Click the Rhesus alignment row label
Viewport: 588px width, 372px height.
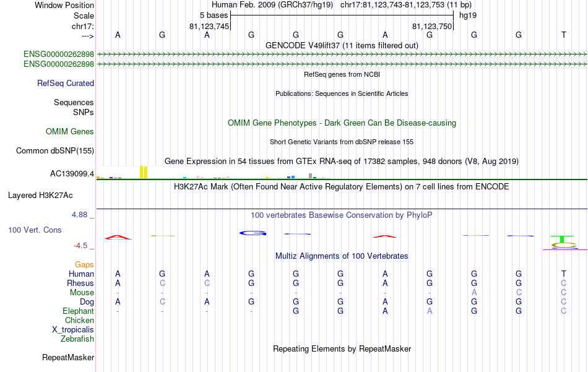pyautogui.click(x=80, y=283)
